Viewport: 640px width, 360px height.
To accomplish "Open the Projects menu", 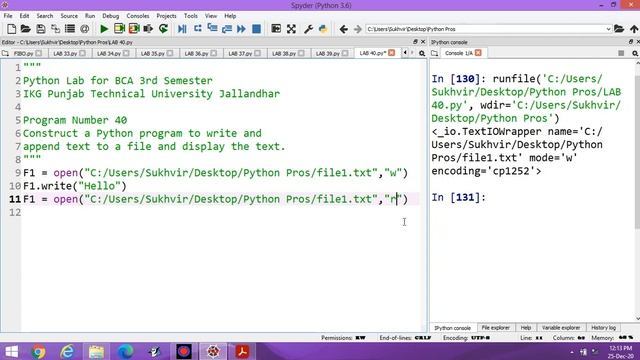I will click(x=166, y=16).
